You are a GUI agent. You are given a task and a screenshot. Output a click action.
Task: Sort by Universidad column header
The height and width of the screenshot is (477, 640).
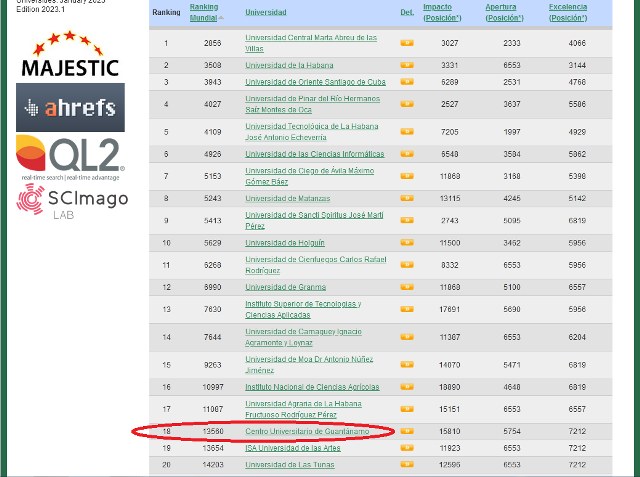click(x=266, y=12)
